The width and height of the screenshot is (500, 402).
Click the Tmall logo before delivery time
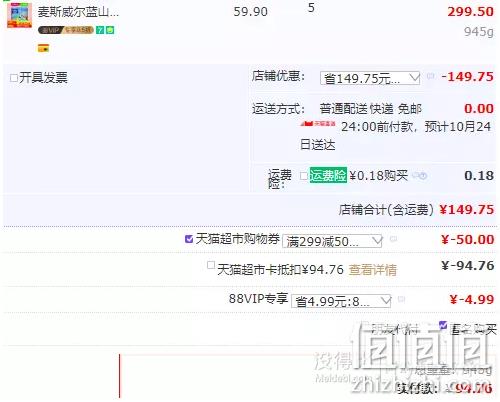(318, 124)
